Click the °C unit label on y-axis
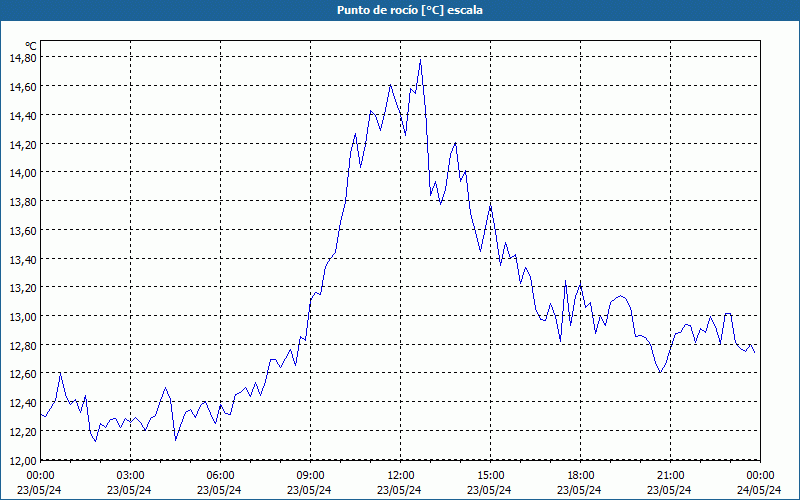This screenshot has width=800, height=500. [x=31, y=46]
